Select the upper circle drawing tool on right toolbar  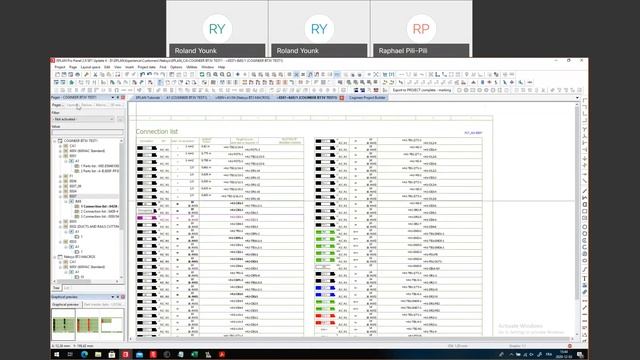(x=584, y=227)
